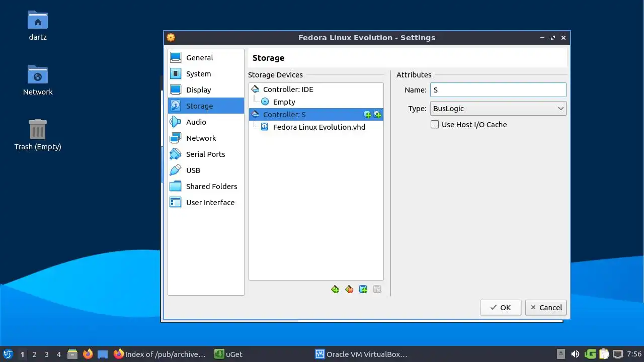Click the User Interface icon
The image size is (644, 362).
(176, 203)
